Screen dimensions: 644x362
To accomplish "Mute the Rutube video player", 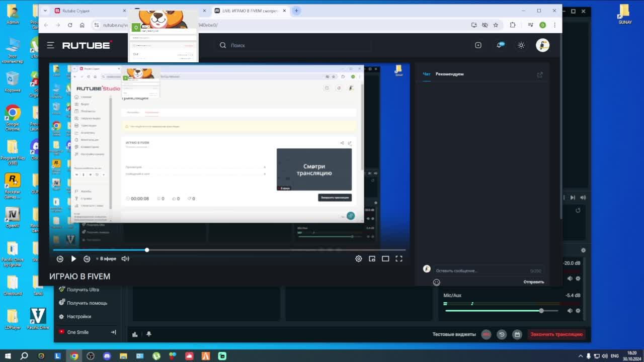I will 125,258.
